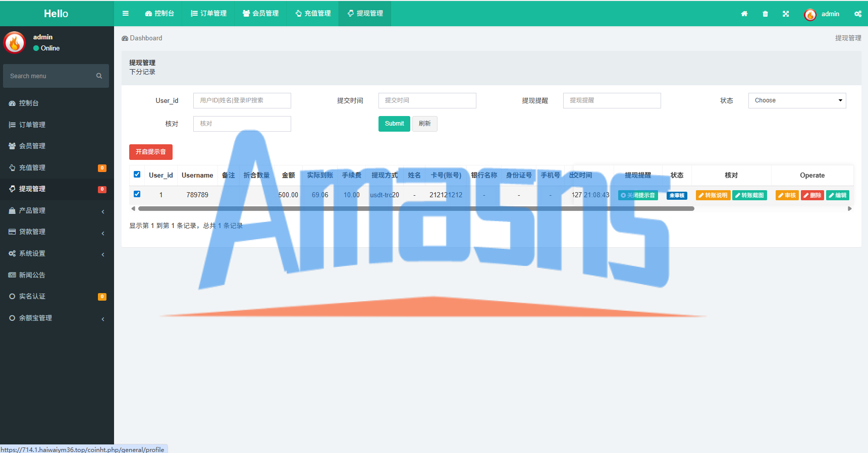Image resolution: width=868 pixels, height=453 pixels.
Task: Open 控制台 in the left sidebar
Action: [57, 103]
